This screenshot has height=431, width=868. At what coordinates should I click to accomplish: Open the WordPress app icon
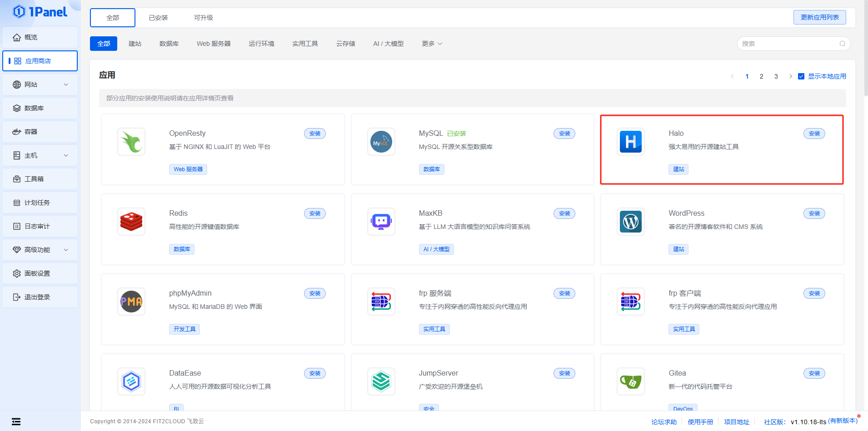click(x=631, y=222)
